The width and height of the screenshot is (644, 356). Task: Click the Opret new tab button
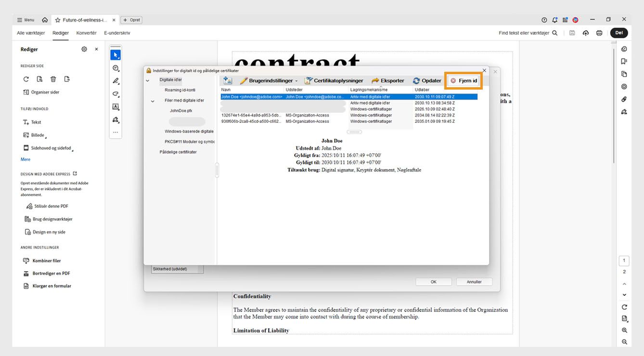click(x=131, y=20)
